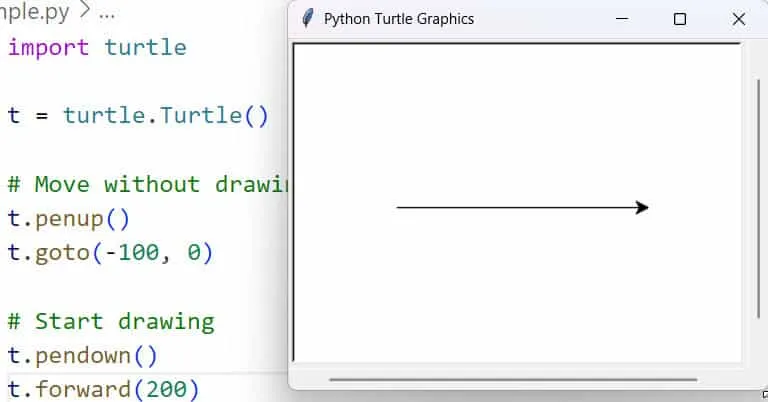
Task: Close the Python Turtle Graphics window
Action: (x=739, y=19)
